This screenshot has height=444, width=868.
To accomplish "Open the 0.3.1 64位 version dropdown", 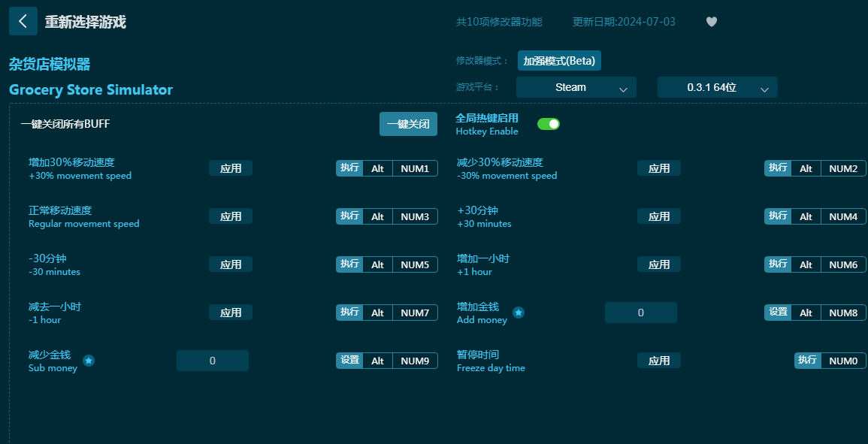I will [718, 87].
